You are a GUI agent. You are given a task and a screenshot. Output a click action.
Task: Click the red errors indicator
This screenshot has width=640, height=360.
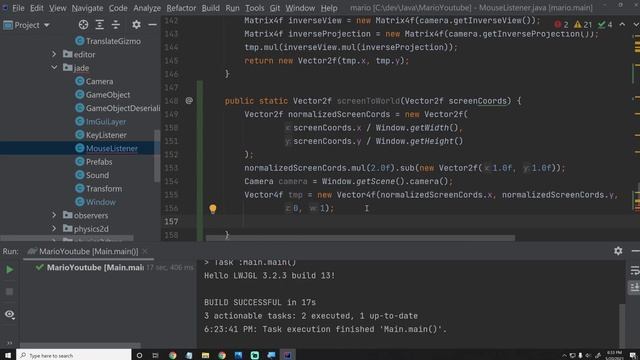(561, 25)
